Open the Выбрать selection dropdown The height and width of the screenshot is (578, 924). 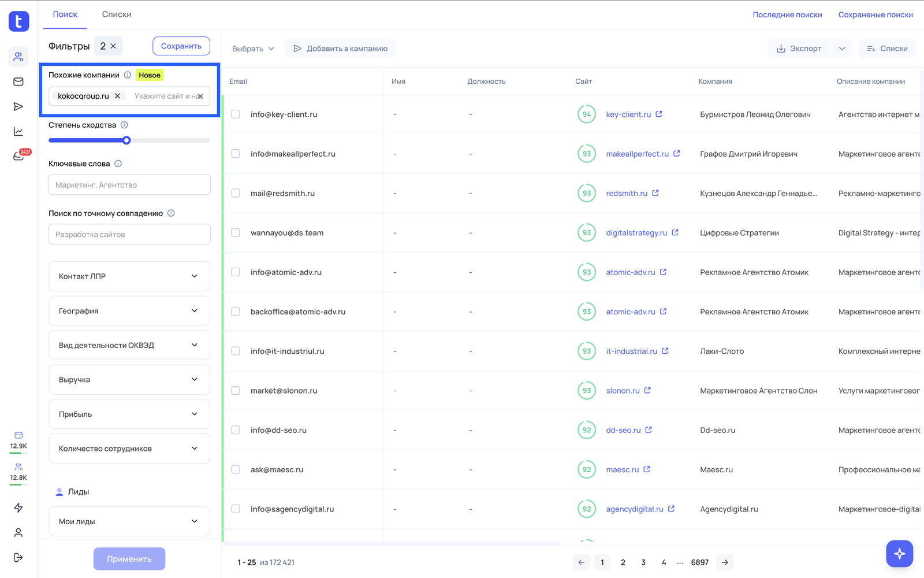pos(253,49)
